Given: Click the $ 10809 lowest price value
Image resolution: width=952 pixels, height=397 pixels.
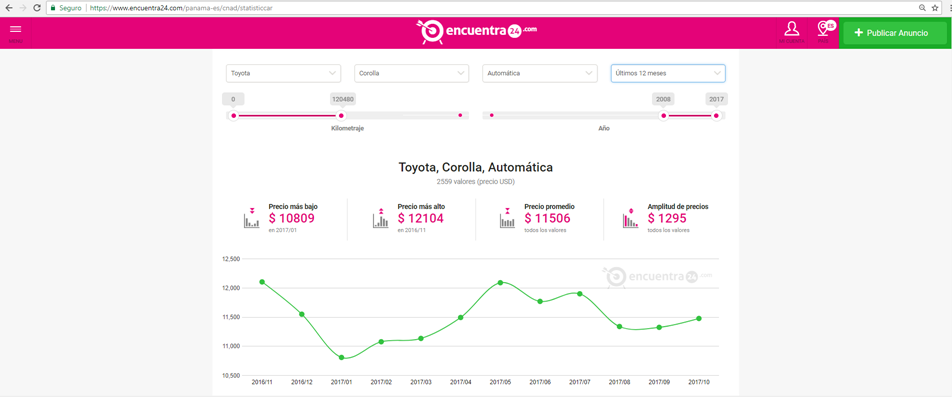Looking at the screenshot, I should (291, 219).
